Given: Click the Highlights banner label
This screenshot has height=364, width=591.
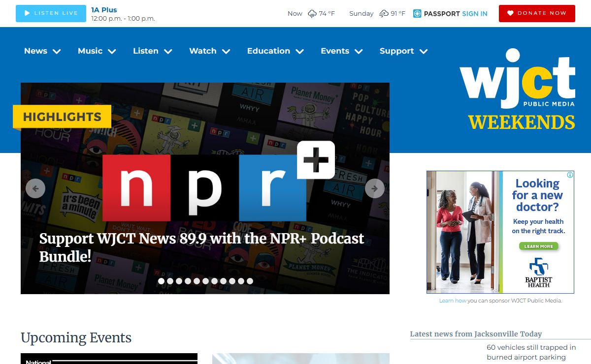Looking at the screenshot, I should click(62, 117).
